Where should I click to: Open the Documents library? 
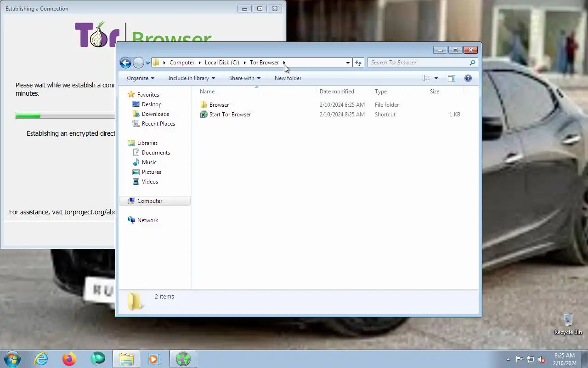click(x=156, y=153)
